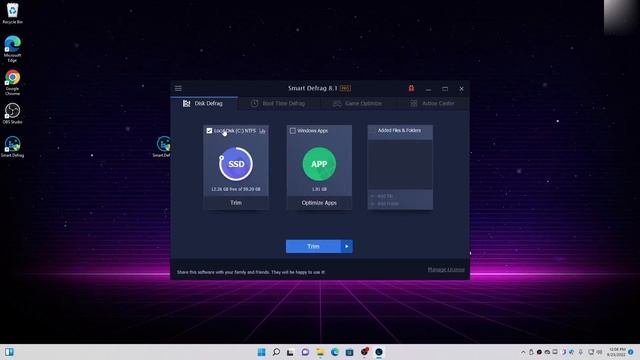Expand the blue Trim button arrow
Screen dimensions: 640x360
(x=347, y=246)
